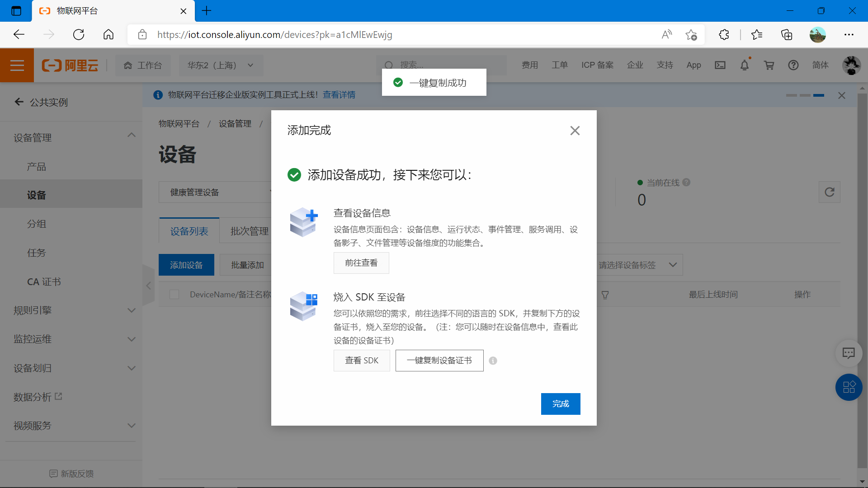This screenshot has width=868, height=488.
Task: Click 添加设备 button
Action: (186, 265)
